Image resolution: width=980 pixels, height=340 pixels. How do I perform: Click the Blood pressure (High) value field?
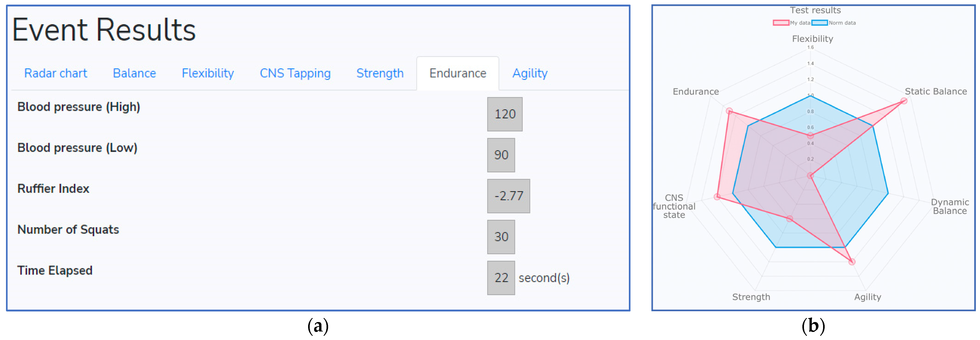coord(504,114)
